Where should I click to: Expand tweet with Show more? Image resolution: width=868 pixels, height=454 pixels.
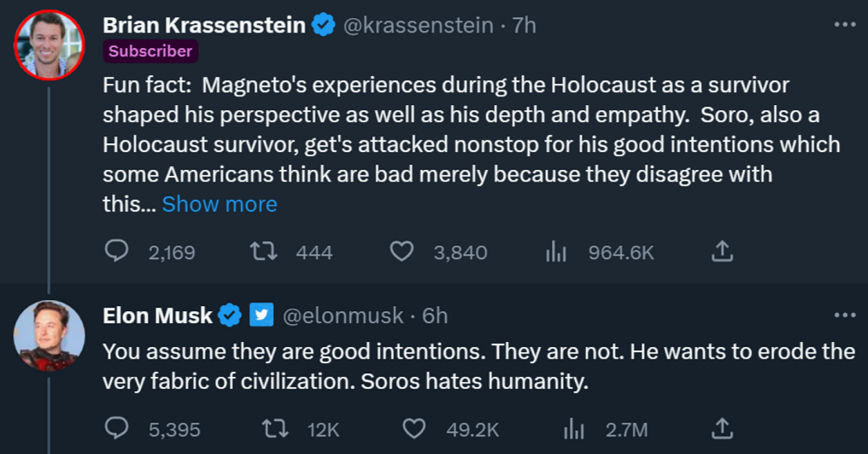[x=219, y=205]
